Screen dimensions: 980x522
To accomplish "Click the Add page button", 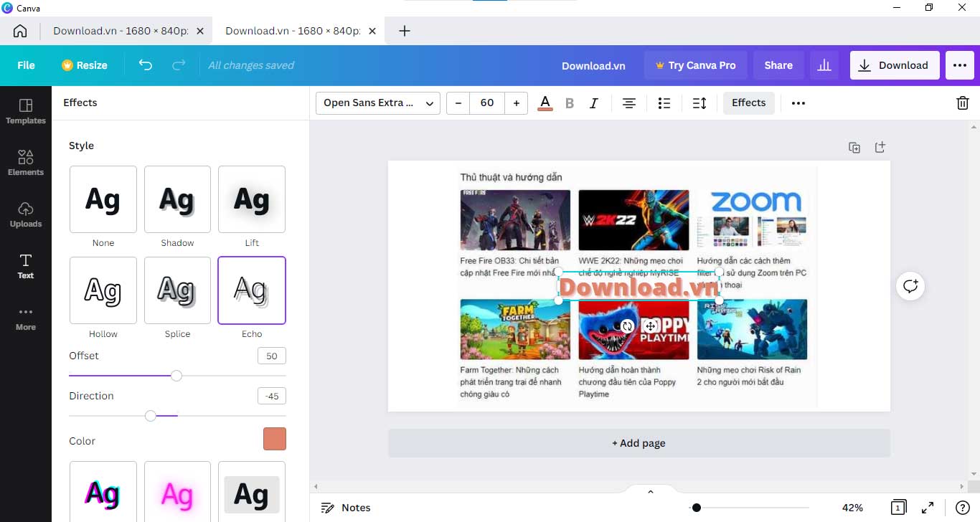I will [x=639, y=443].
